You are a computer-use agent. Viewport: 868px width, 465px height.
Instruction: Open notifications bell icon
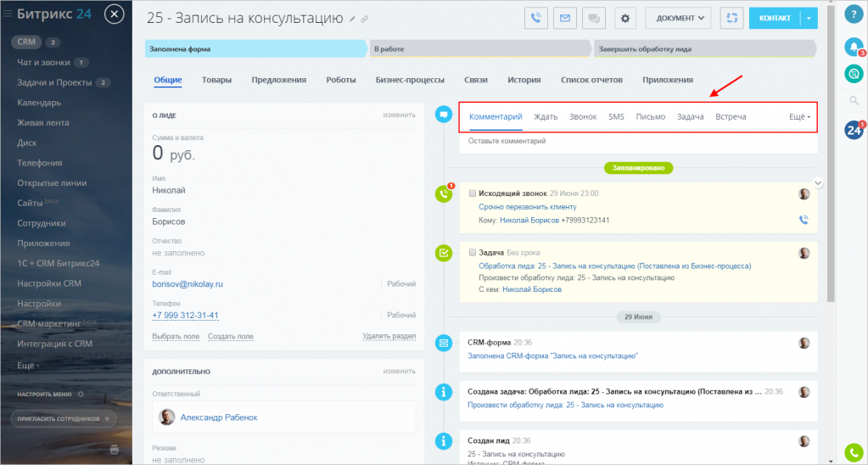click(x=854, y=47)
